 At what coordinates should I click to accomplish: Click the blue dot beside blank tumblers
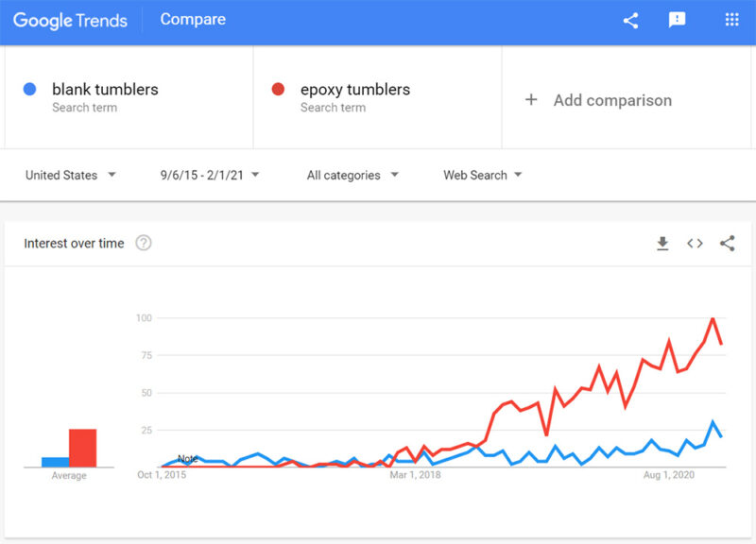click(29, 90)
